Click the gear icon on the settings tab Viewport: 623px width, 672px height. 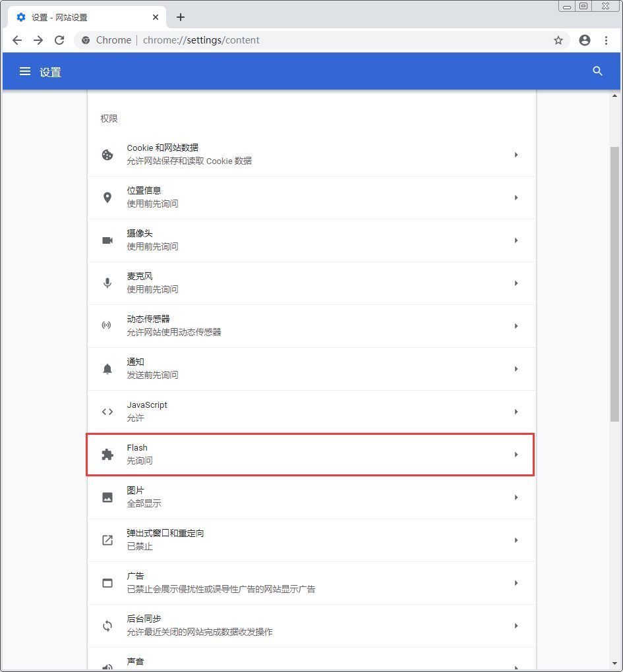pyautogui.click(x=21, y=17)
